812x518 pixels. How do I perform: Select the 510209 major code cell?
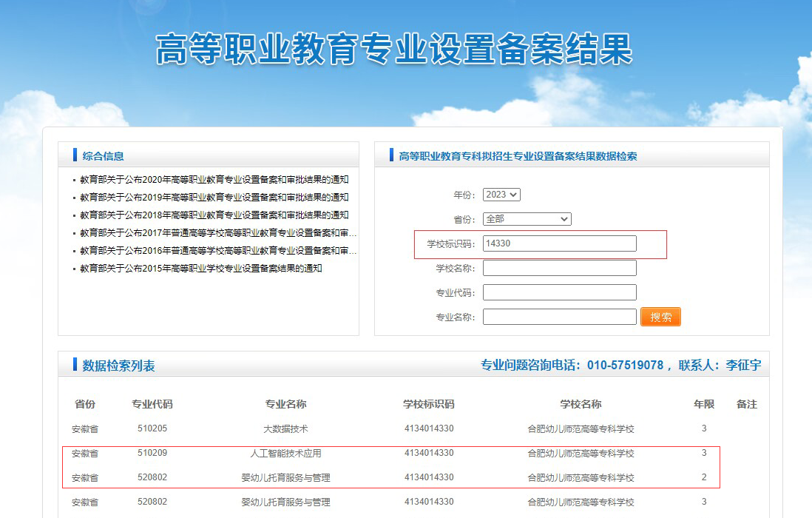tap(152, 453)
